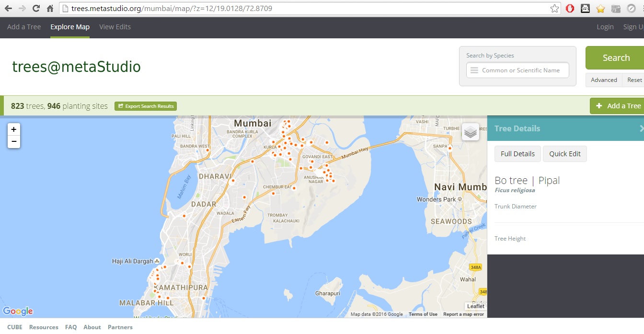
Task: Click the Haji Ali Dargah landmark icon
Action: coord(157,261)
